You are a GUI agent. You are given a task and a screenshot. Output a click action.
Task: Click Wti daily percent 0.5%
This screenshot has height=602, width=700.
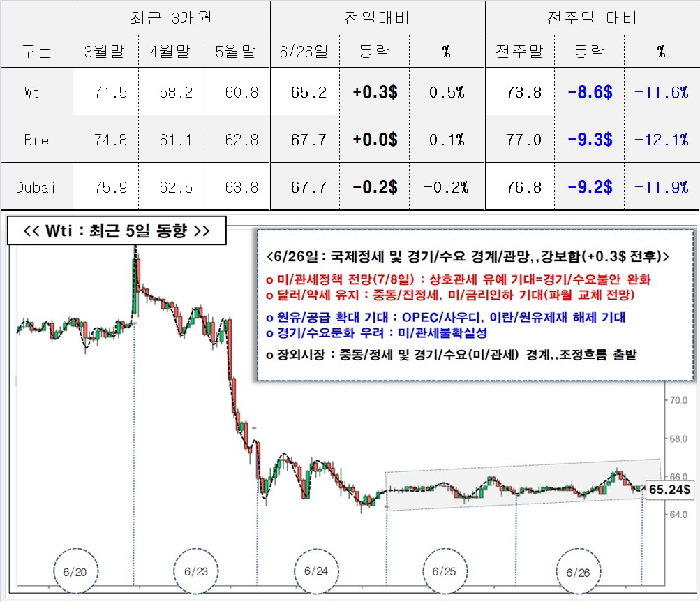447,92
